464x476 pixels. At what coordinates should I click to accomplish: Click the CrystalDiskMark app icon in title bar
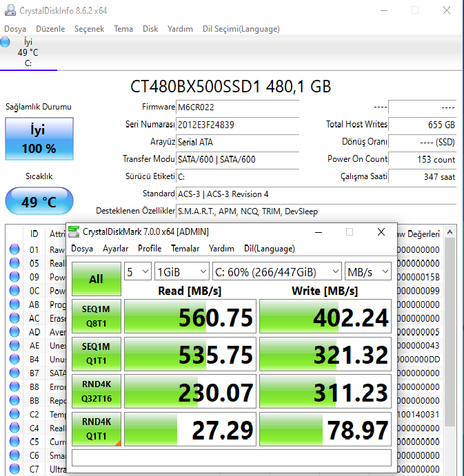click(x=74, y=232)
